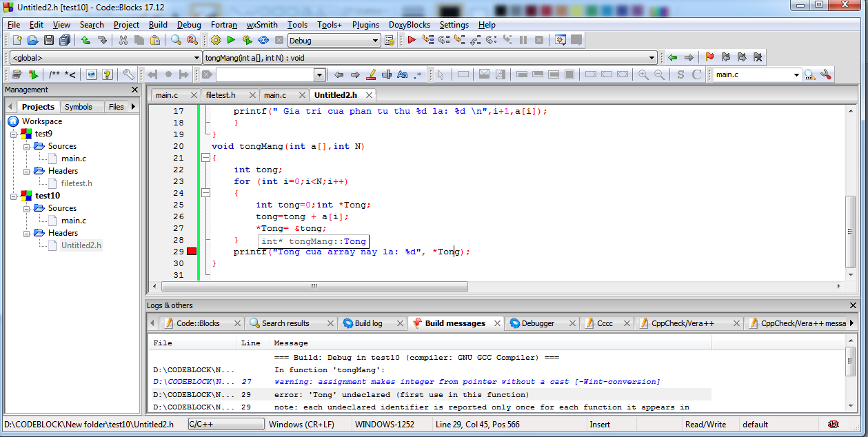Click the Build gear icon
The width and height of the screenshot is (868, 437).
pos(216,41)
